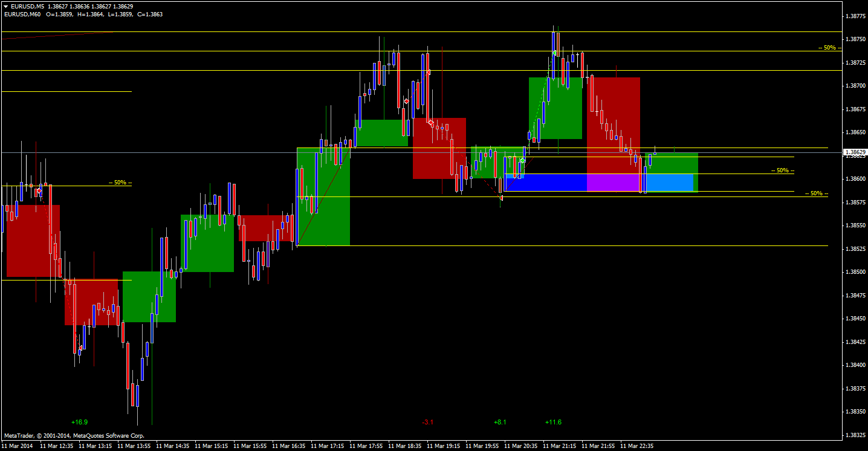Click the 11 Mar 13:15 time label
Image resolution: width=868 pixels, height=451 pixels.
[x=95, y=446]
